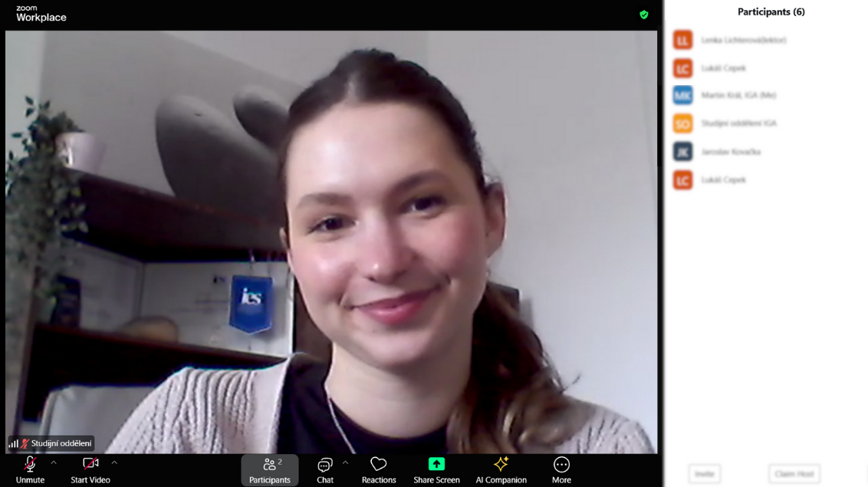Click the Claim Host button

pyautogui.click(x=794, y=474)
